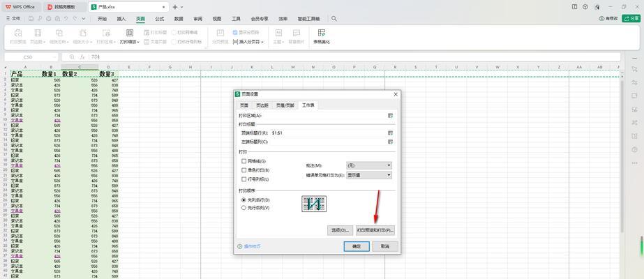Click the 数据 ribbon tab

[179, 18]
